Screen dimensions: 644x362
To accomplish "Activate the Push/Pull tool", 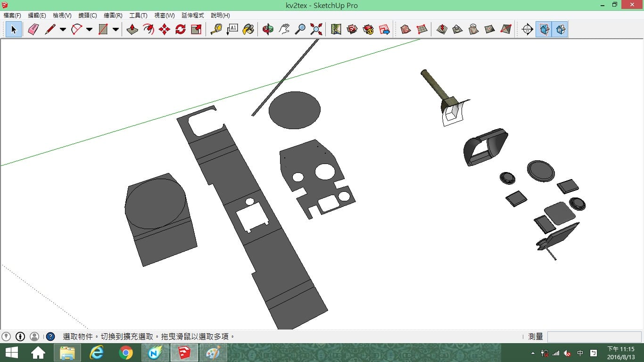I will tap(132, 30).
